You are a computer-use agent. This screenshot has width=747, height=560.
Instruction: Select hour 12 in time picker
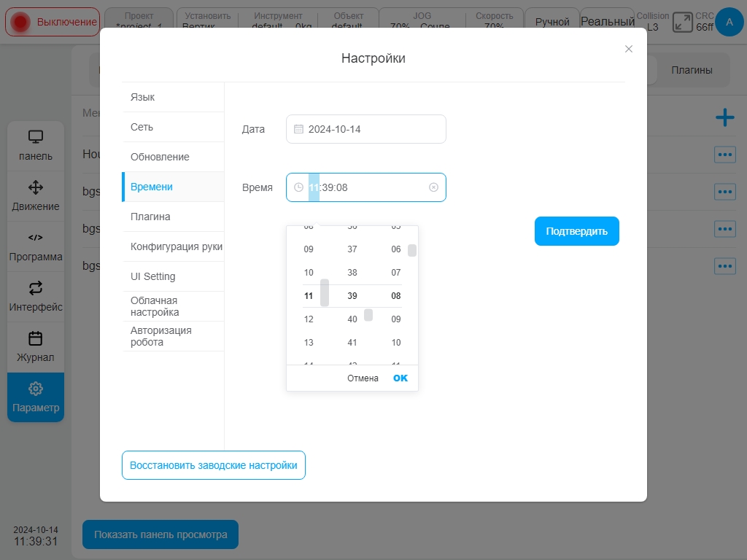[x=309, y=319]
